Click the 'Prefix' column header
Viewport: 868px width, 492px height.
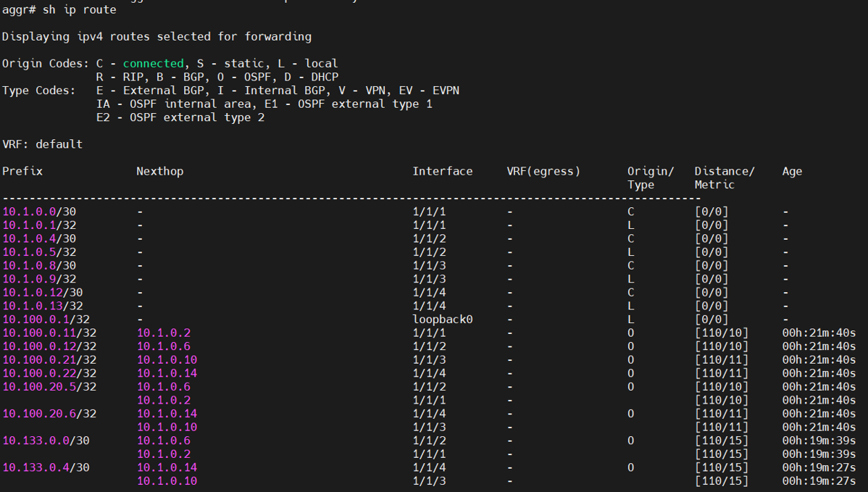coord(22,172)
